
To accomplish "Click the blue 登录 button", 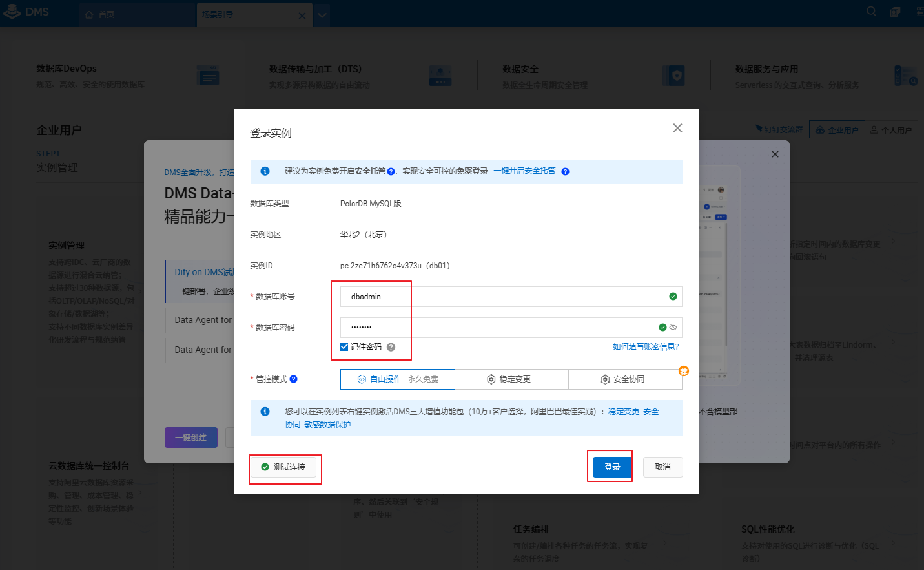I will click(611, 467).
